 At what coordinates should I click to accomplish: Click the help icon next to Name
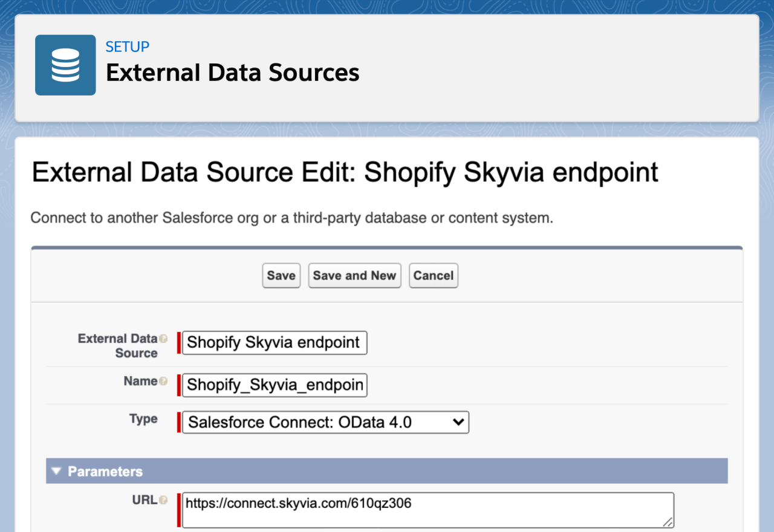click(x=163, y=381)
